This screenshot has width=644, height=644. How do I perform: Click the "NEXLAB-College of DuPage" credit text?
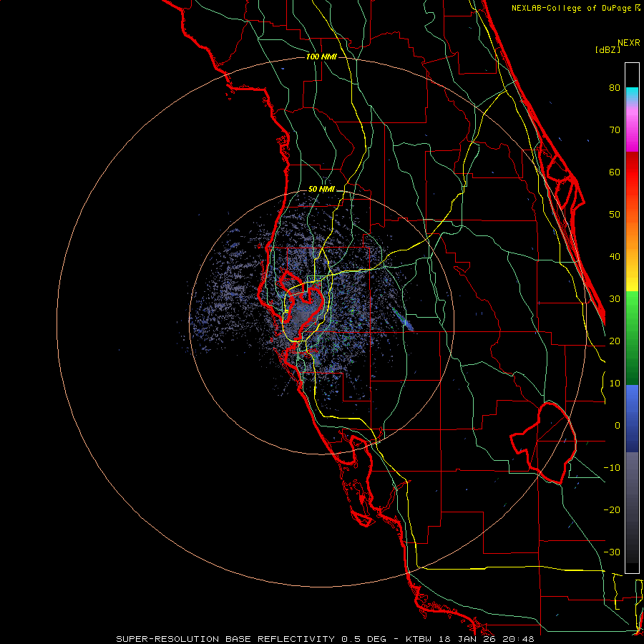click(571, 8)
